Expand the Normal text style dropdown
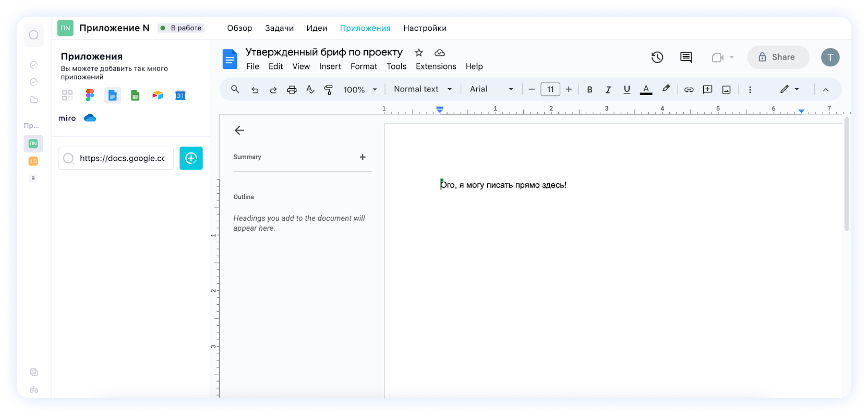Viewport: 868px width, 415px height. (x=423, y=89)
